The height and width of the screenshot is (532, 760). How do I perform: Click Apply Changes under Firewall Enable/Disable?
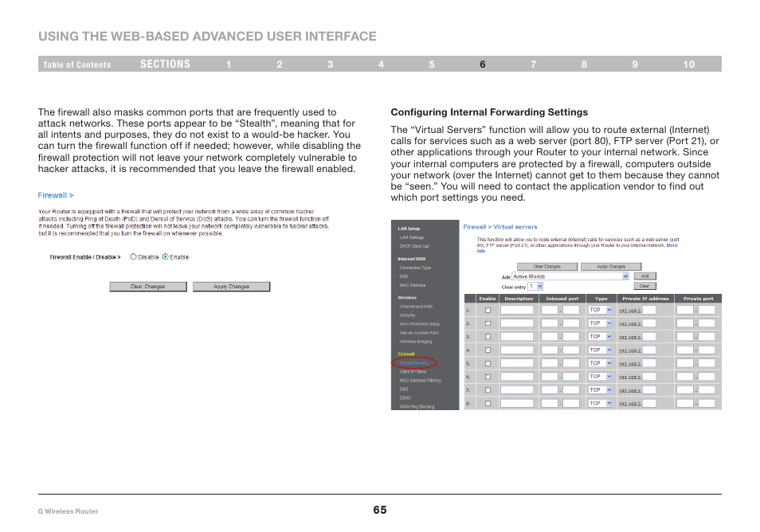(x=231, y=287)
